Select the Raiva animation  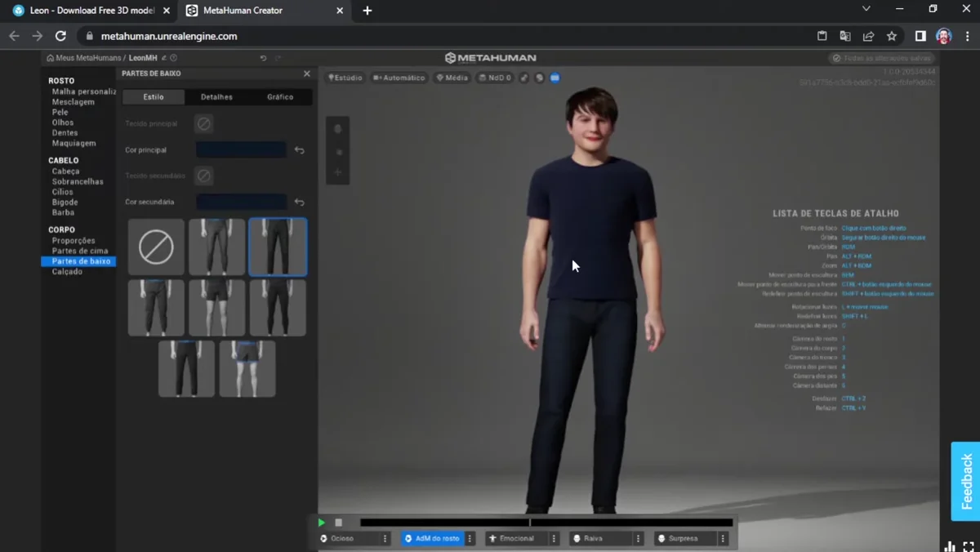click(x=602, y=539)
